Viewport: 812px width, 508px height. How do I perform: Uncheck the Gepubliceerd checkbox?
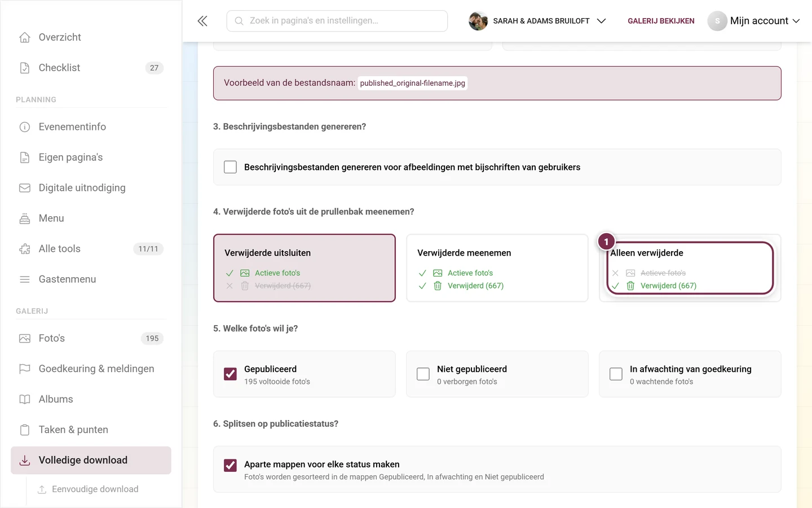[x=230, y=374]
